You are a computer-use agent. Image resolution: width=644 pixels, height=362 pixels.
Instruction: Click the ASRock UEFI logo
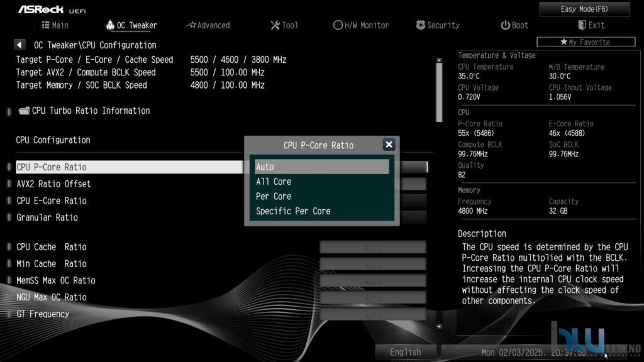[x=52, y=9]
